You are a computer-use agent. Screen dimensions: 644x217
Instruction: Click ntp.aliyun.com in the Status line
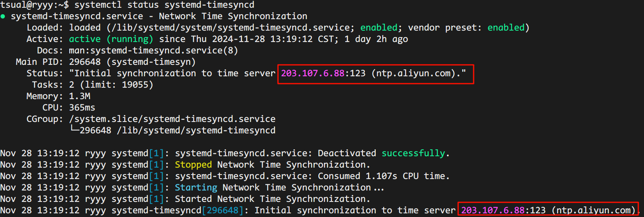point(413,73)
